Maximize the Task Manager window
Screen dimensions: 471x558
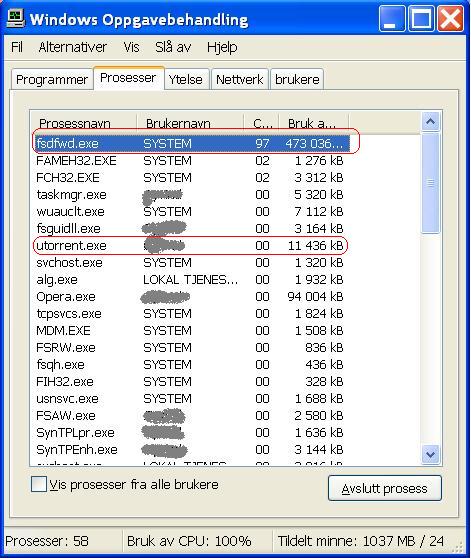(x=421, y=19)
